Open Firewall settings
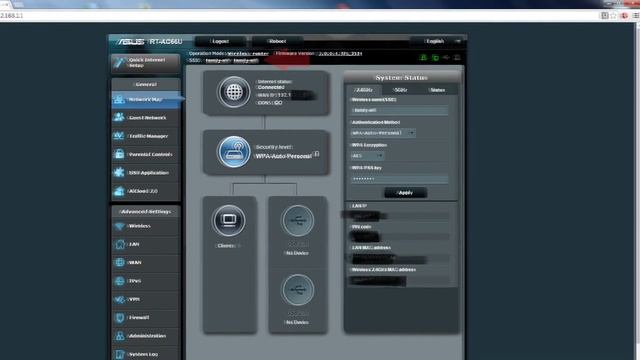 pos(145,318)
